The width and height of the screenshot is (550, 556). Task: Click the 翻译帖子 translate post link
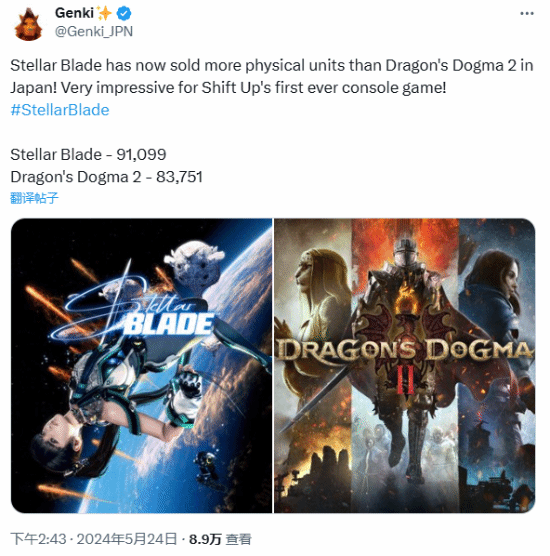(34, 198)
